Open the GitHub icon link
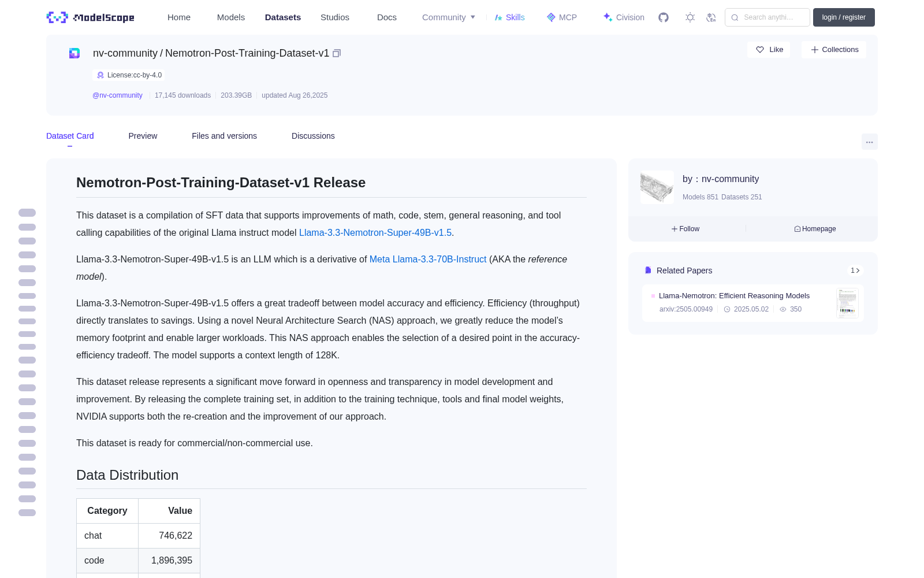 pyautogui.click(x=664, y=17)
